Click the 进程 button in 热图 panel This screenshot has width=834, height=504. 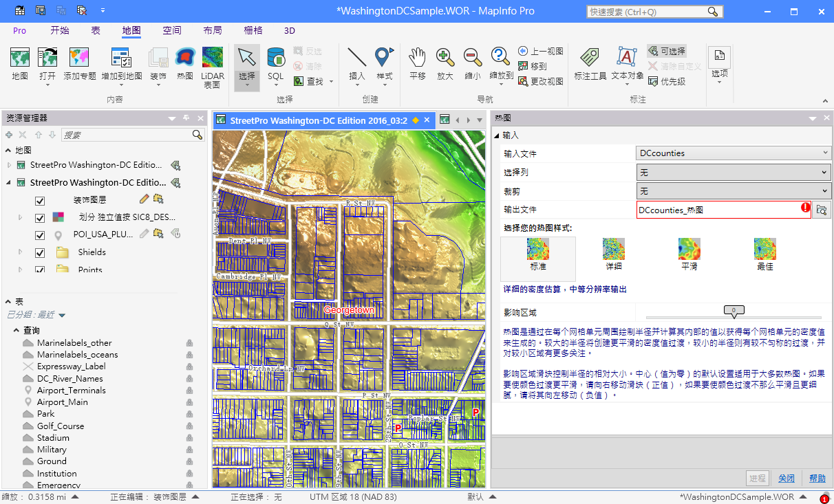[x=758, y=479]
